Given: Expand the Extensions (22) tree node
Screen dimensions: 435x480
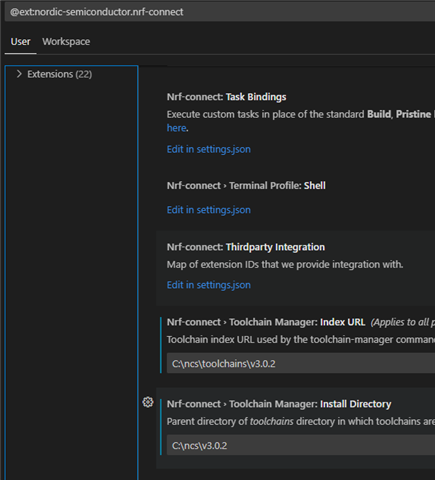Looking at the screenshot, I should tap(19, 74).
